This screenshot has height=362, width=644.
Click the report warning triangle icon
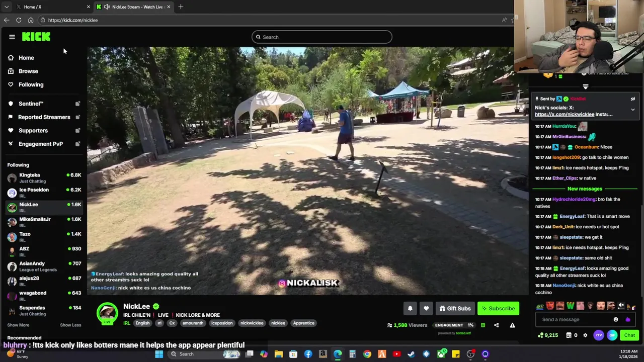point(512,325)
